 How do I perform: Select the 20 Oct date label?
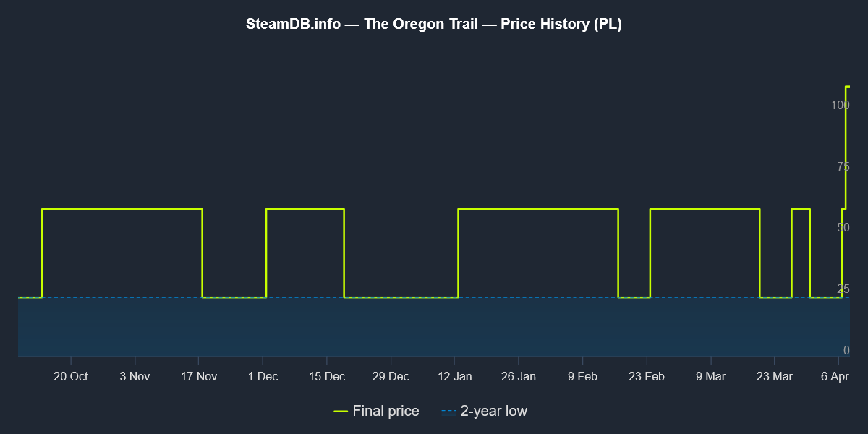pos(71,377)
